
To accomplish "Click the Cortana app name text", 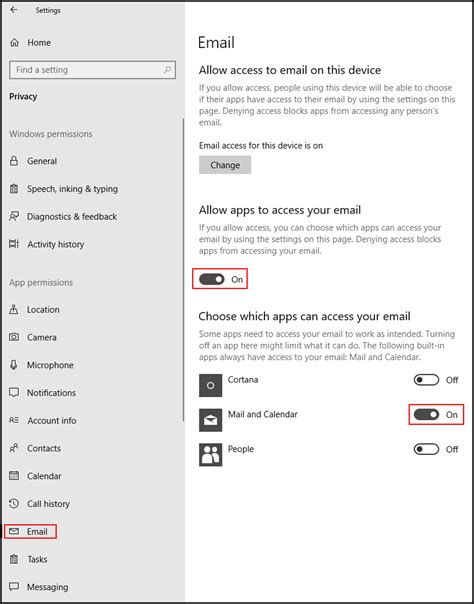I will (x=243, y=379).
